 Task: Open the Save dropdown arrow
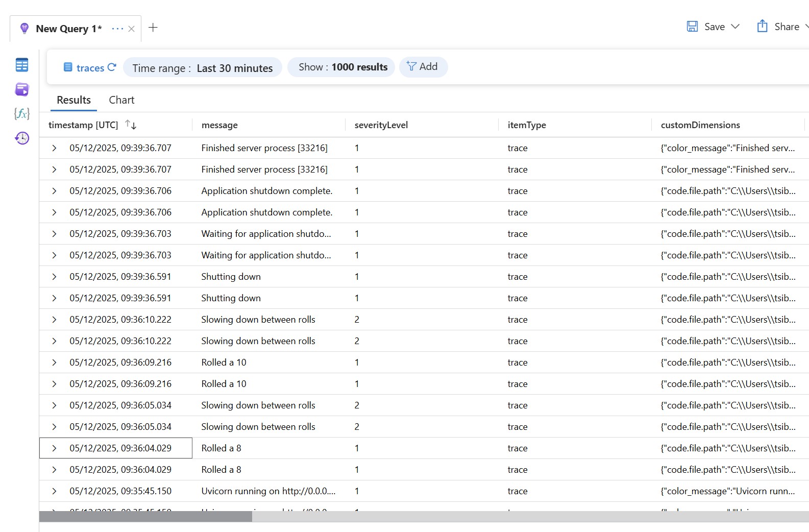tap(735, 27)
